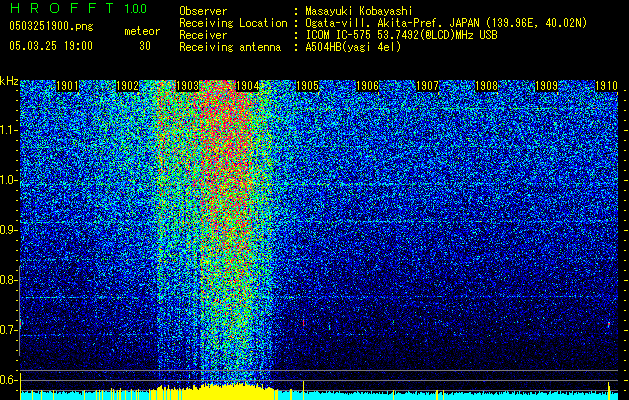Click the A504HB(yagi 4el) antenna text
The width and height of the screenshot is (629, 400).
click(x=353, y=47)
